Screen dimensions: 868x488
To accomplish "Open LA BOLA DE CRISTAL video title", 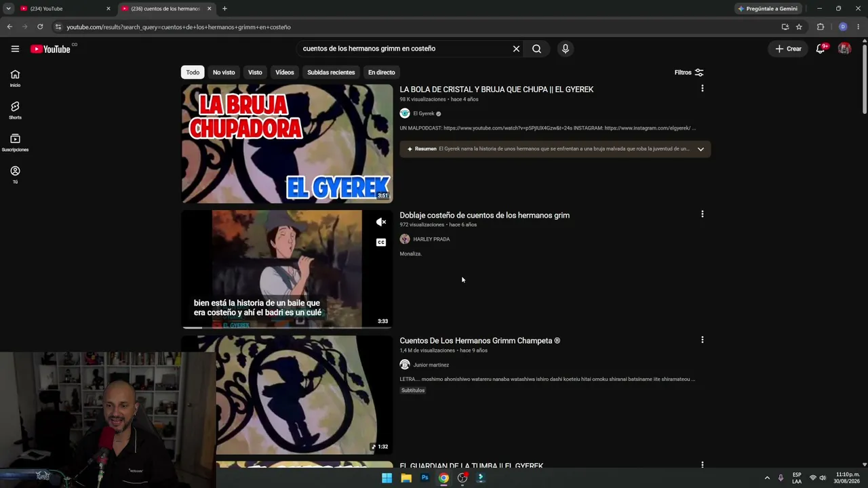I will point(496,89).
